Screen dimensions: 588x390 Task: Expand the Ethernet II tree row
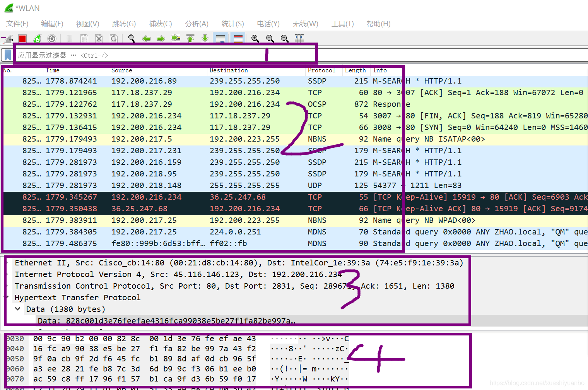[x=7, y=263]
